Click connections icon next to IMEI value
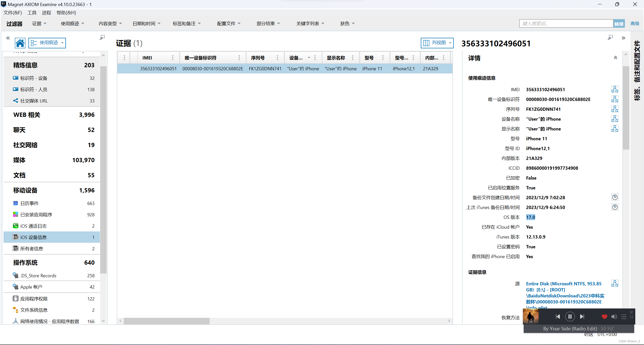This screenshot has width=644, height=345. pyautogui.click(x=615, y=89)
